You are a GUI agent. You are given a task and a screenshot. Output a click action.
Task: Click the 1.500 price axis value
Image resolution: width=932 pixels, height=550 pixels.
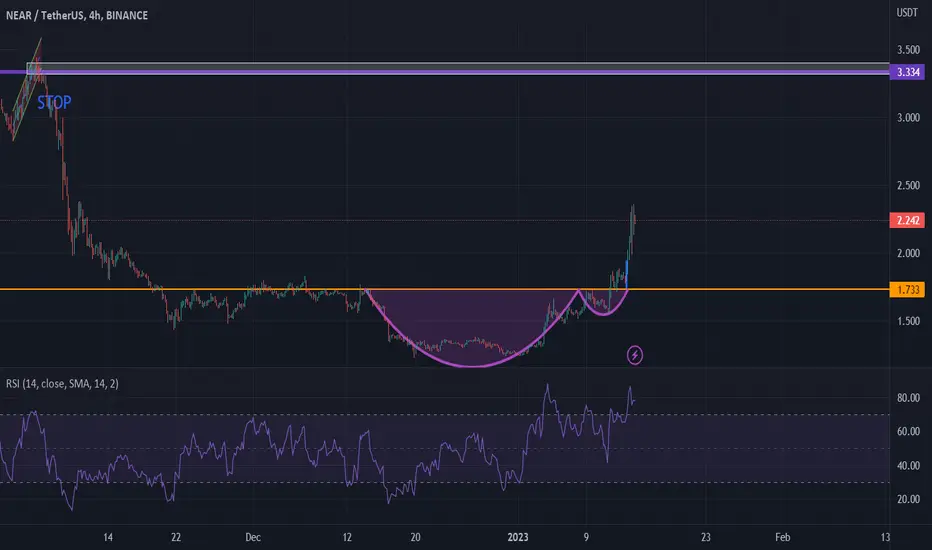tap(908, 321)
